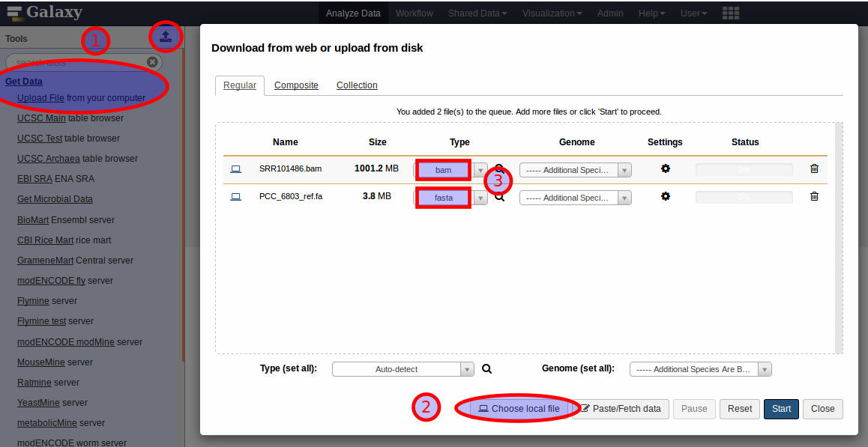Open the BioMart Ensembl server tool
This screenshot has width=868, height=447.
[x=66, y=219]
